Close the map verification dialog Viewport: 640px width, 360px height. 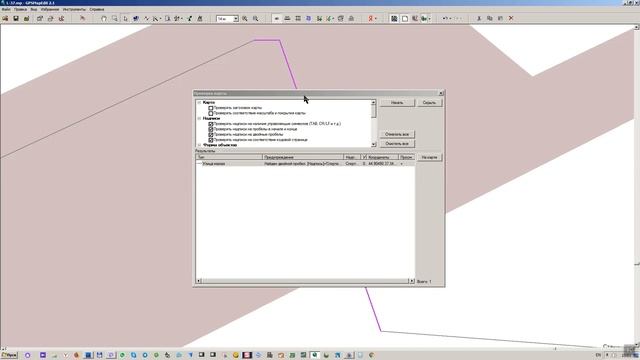pyautogui.click(x=441, y=93)
